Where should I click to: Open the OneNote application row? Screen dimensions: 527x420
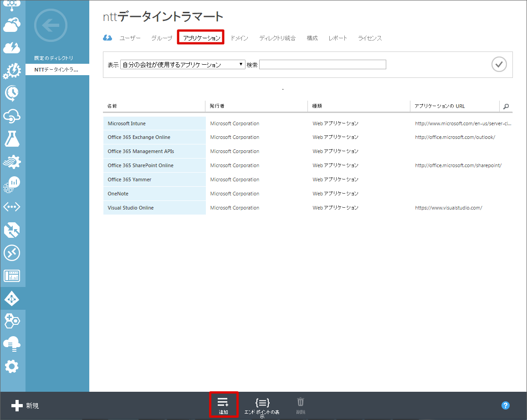(x=154, y=194)
